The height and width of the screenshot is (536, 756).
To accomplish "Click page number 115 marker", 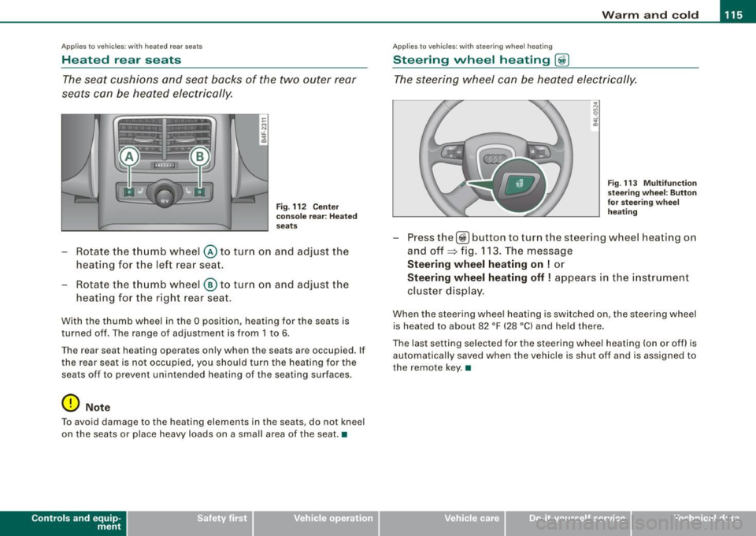I will (x=733, y=15).
